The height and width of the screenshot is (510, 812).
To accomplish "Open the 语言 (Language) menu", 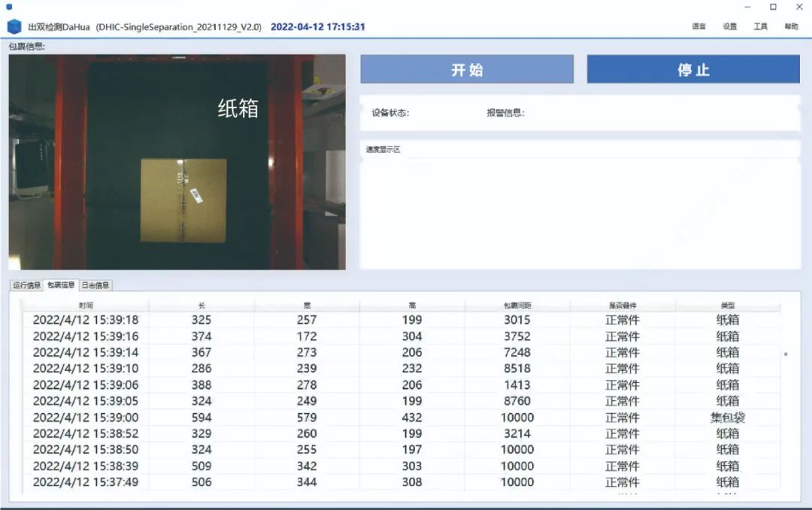I will [698, 27].
